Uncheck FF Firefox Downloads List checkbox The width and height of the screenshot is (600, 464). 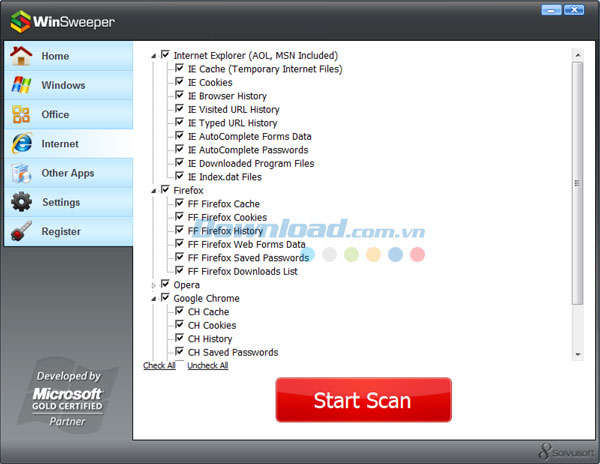point(179,270)
